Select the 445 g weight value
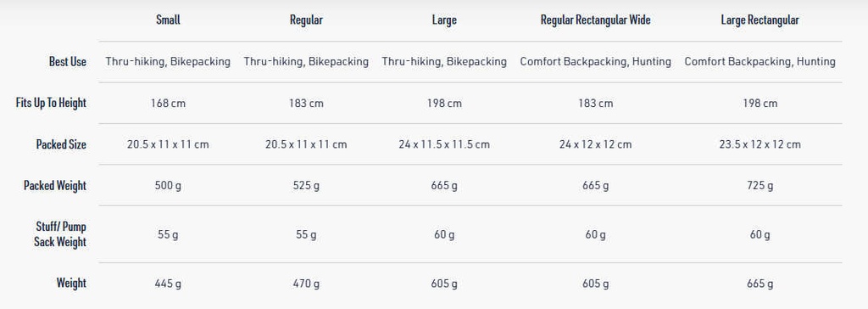868x309 pixels. 168,284
